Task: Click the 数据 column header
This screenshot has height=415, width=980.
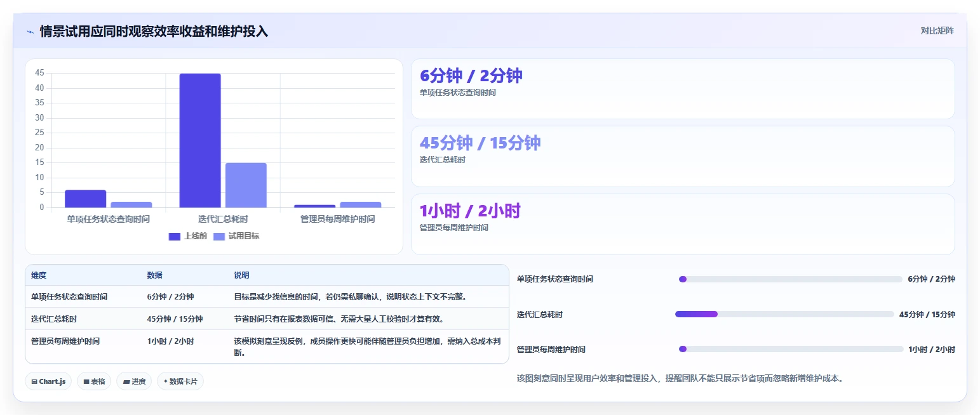Action: [x=155, y=275]
